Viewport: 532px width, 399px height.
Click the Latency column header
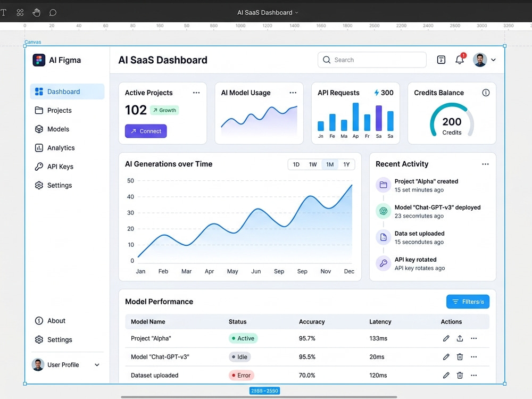pyautogui.click(x=380, y=322)
